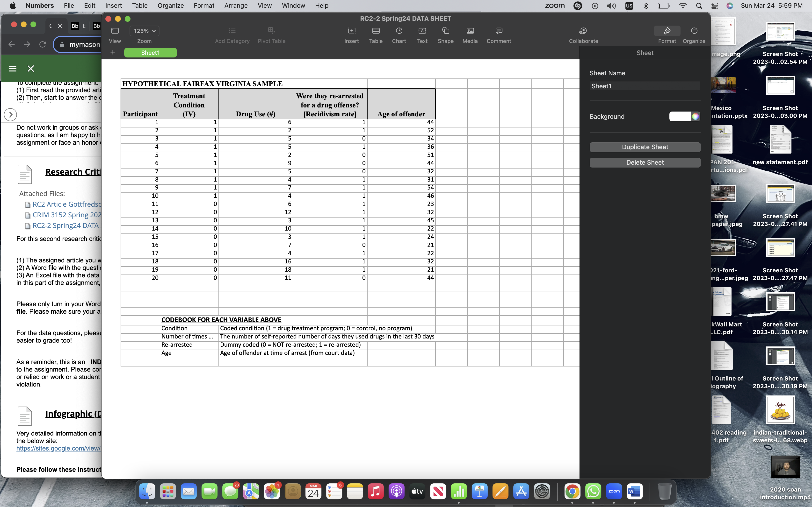The height and width of the screenshot is (507, 812).
Task: Click the Sheet Name text field
Action: click(x=645, y=86)
